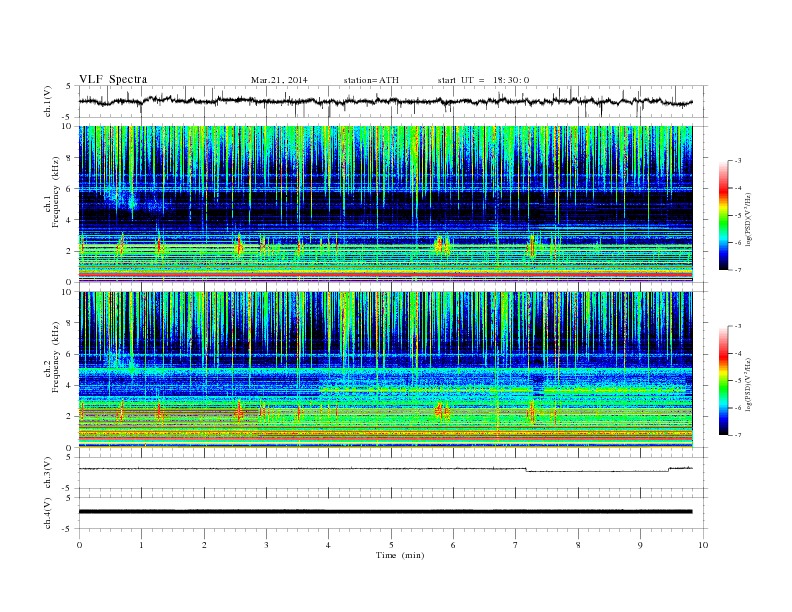Click the 'ch.3(V)' axis label
This screenshot has width=792, height=612.
coord(48,473)
